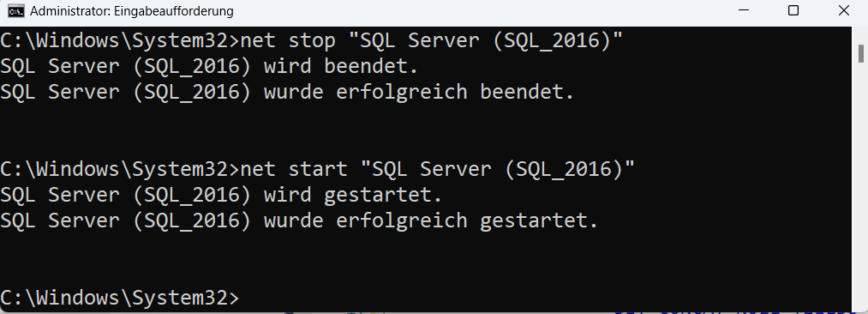Click the prompt path before 'net stop'
Image resolution: width=868 pixels, height=314 pixels.
tap(120, 40)
